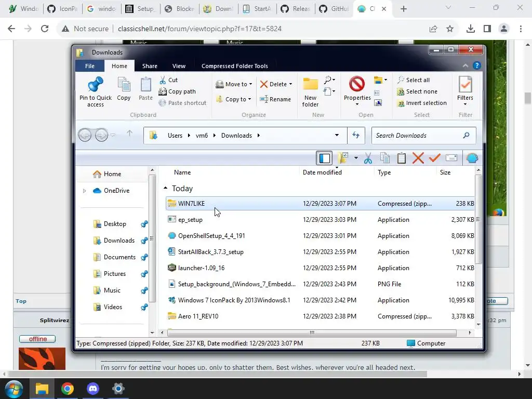Select the StartAllBack_3.7.3_setup file
This screenshot has height=399, width=532.
click(x=320, y=252)
